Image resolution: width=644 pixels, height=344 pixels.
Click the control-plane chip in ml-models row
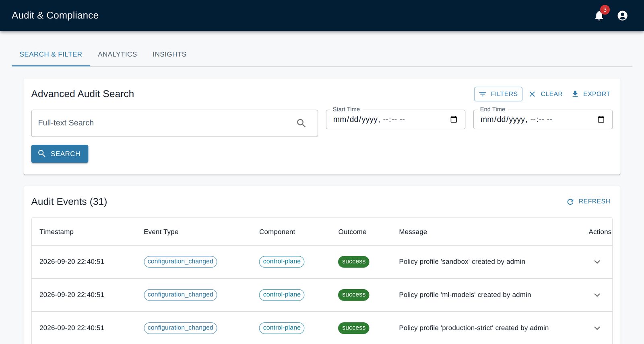pyautogui.click(x=282, y=295)
